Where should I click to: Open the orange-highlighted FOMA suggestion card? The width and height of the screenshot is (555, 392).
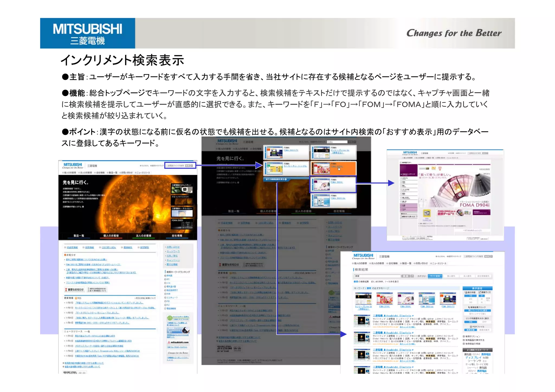(333, 168)
